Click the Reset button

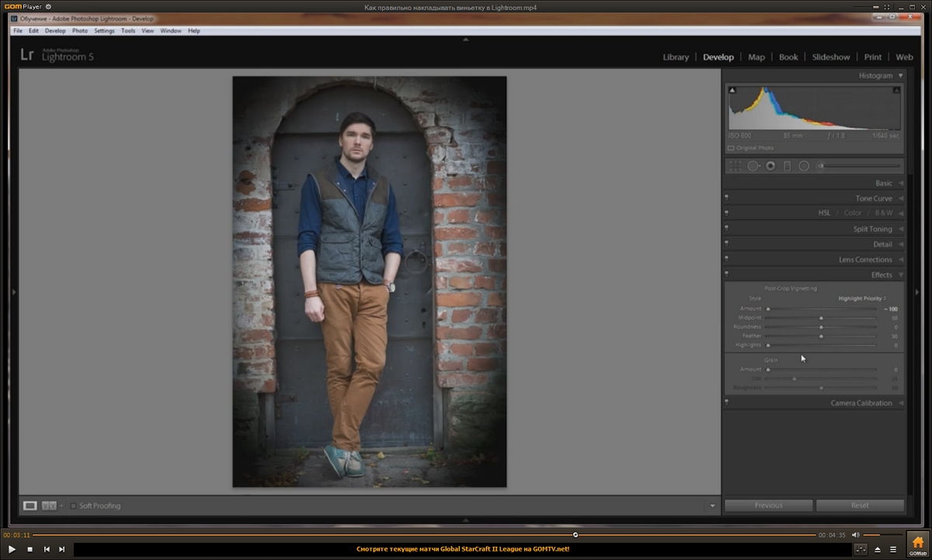point(860,506)
